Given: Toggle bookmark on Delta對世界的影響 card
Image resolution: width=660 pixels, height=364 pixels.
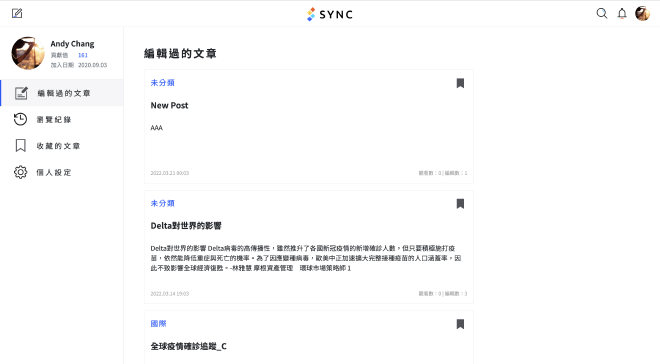Looking at the screenshot, I should [x=460, y=204].
